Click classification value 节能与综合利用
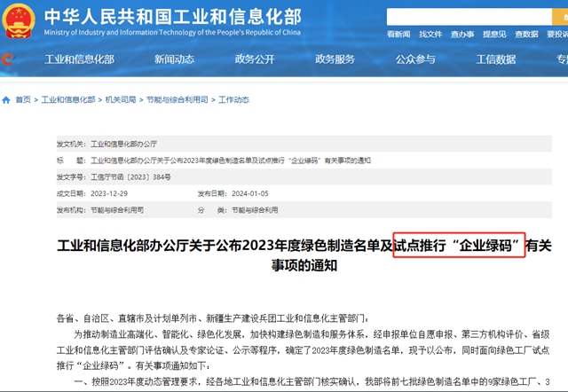Screen dimensions: 568x392 (x=255, y=210)
